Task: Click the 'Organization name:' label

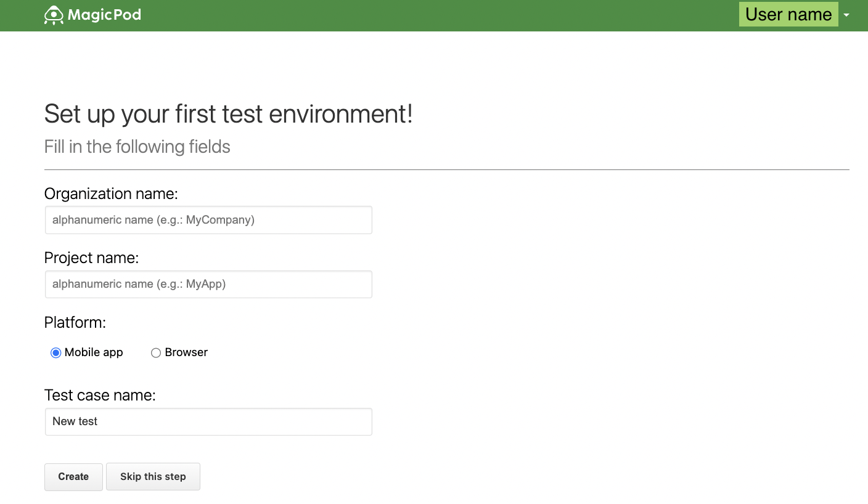Action: [x=111, y=193]
